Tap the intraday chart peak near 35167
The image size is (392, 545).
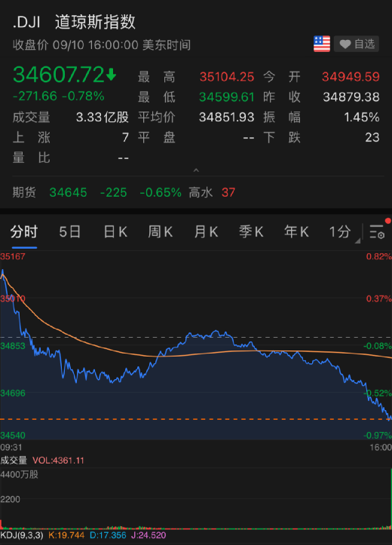point(3,270)
